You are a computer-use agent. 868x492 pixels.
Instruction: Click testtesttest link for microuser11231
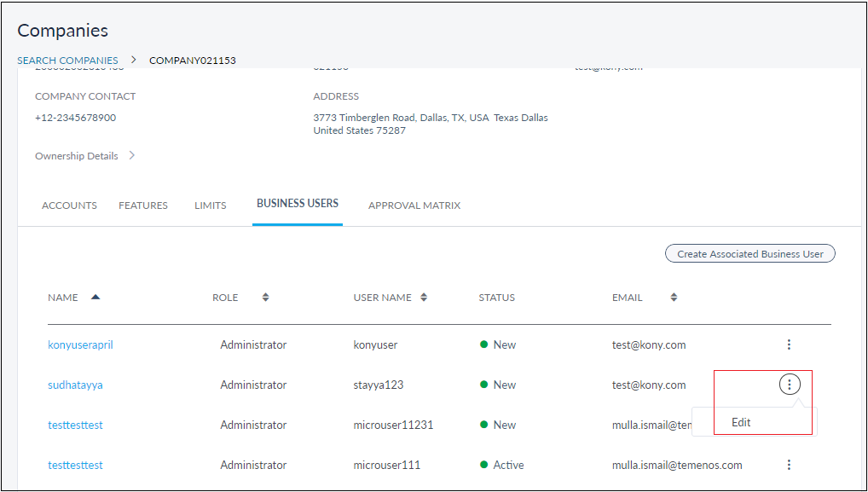(75, 425)
